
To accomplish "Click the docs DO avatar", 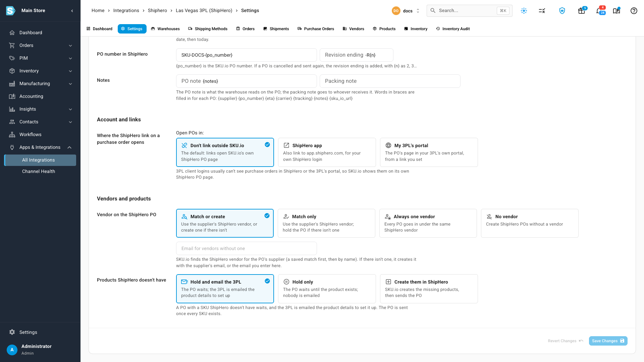I will pyautogui.click(x=396, y=11).
